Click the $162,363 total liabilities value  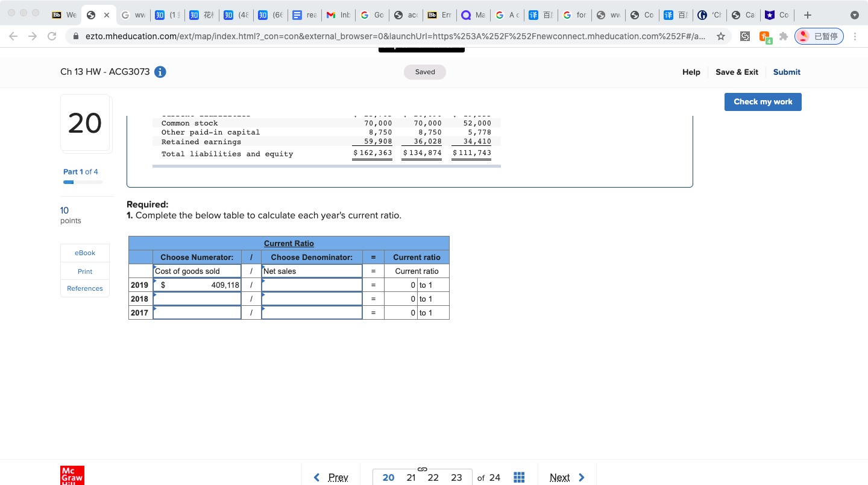click(x=372, y=153)
